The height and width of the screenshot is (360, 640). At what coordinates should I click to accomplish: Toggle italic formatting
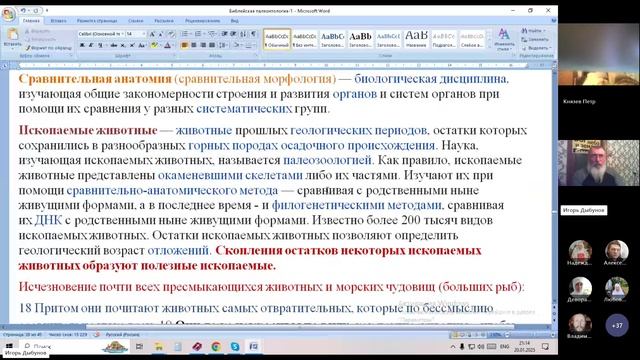tap(91, 45)
